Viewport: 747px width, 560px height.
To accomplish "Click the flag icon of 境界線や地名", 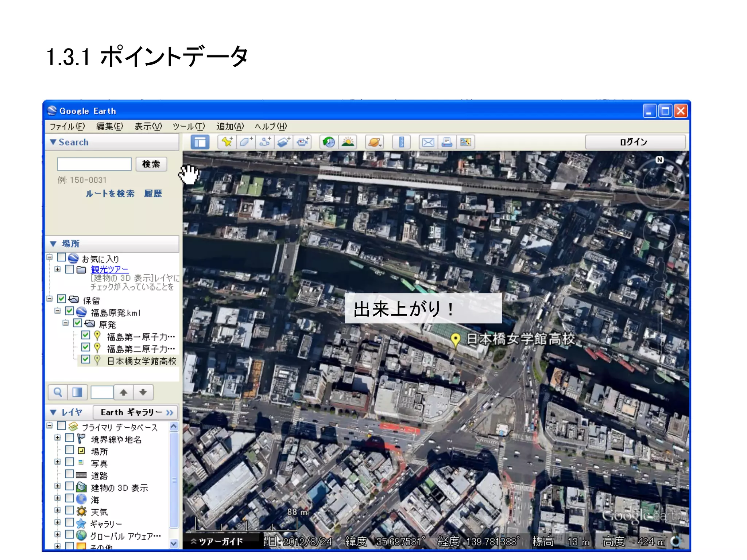I will [x=81, y=439].
